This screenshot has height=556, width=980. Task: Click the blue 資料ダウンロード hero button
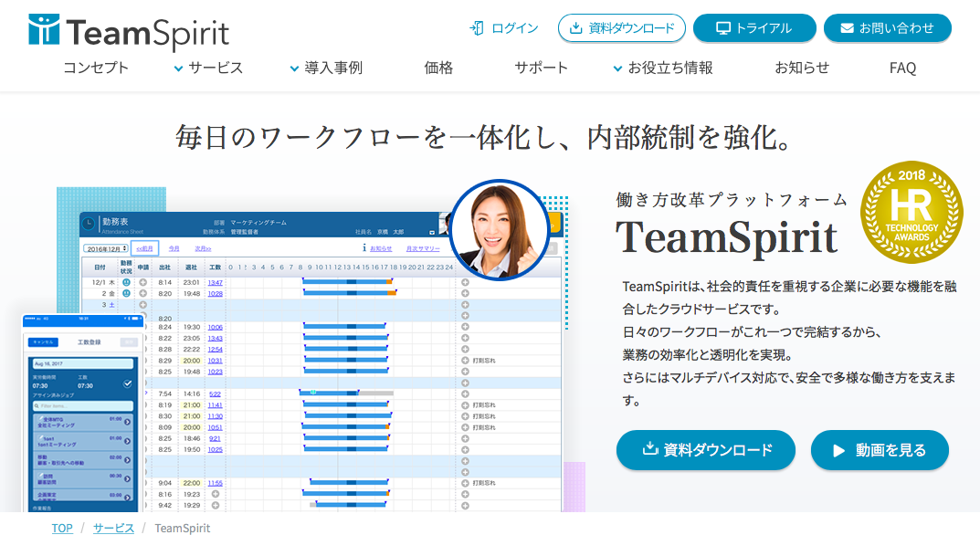pyautogui.click(x=706, y=450)
